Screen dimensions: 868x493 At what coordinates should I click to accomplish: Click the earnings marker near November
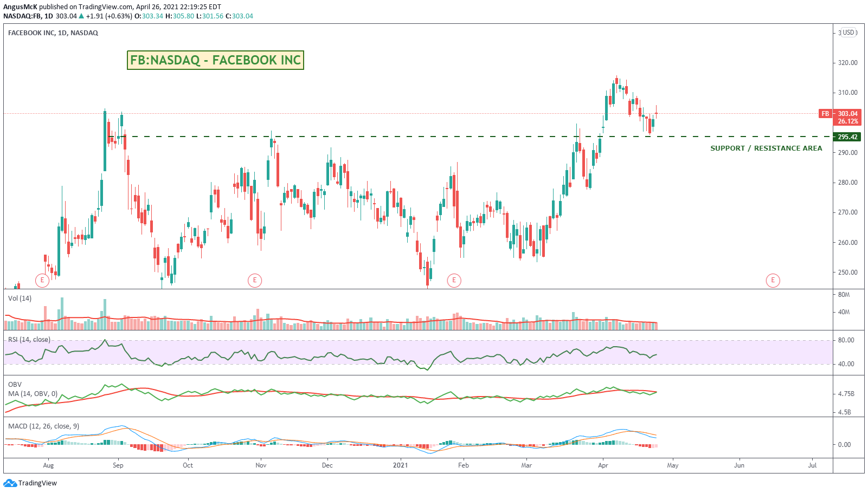[x=255, y=280]
